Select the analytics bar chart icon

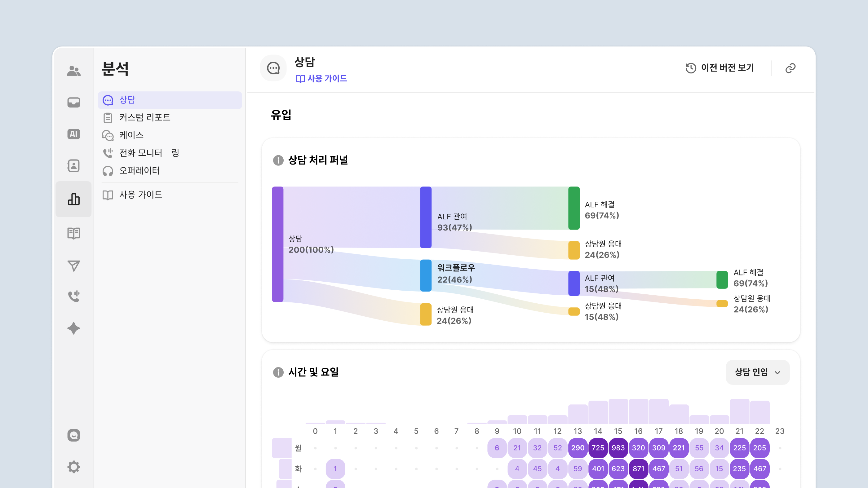(73, 199)
